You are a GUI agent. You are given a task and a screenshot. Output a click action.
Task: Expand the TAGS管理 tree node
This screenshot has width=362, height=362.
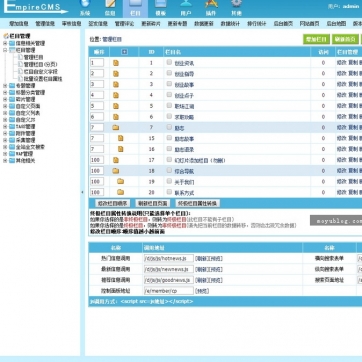click(5, 126)
